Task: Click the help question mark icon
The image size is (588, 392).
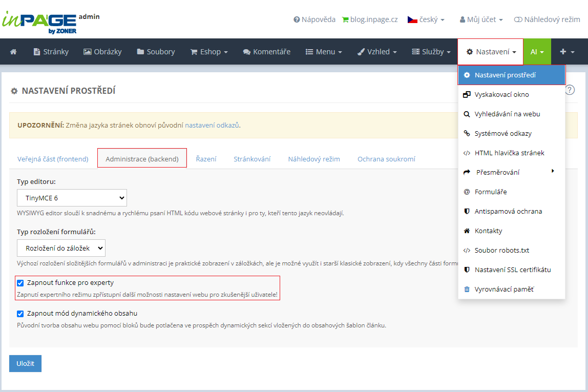Action: 570,90
